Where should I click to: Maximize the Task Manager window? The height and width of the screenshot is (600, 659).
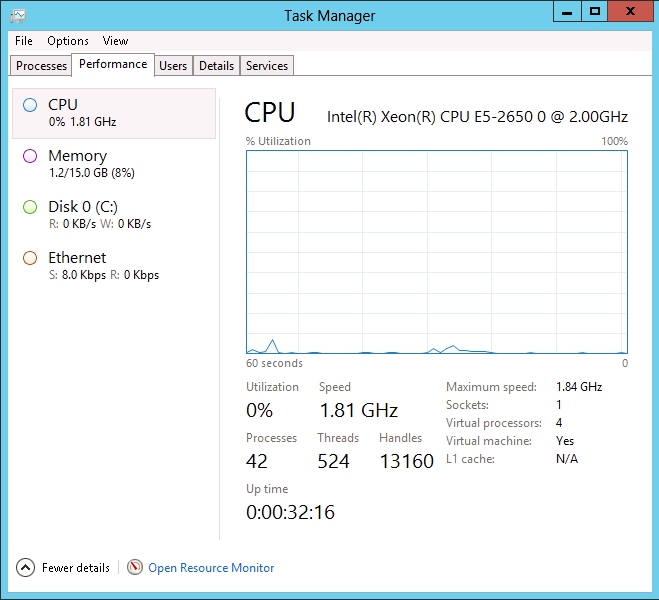pyautogui.click(x=595, y=11)
